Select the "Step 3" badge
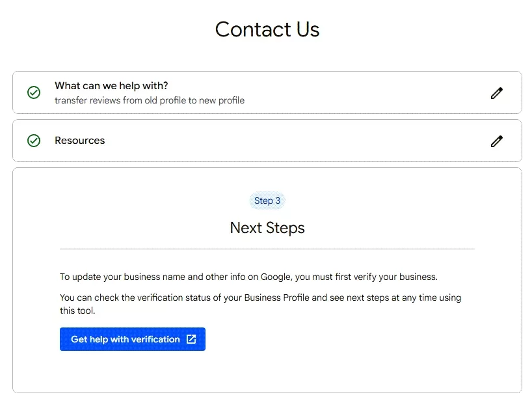 (267, 200)
